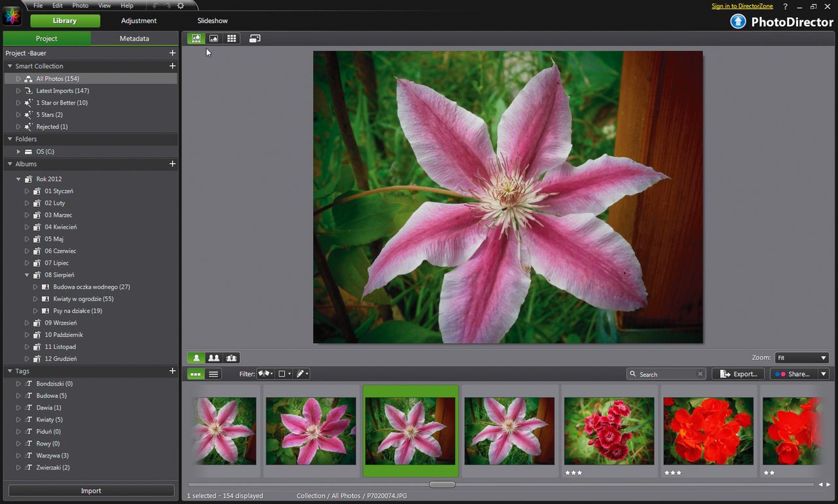
Task: Select the Library module tab
Action: point(65,21)
